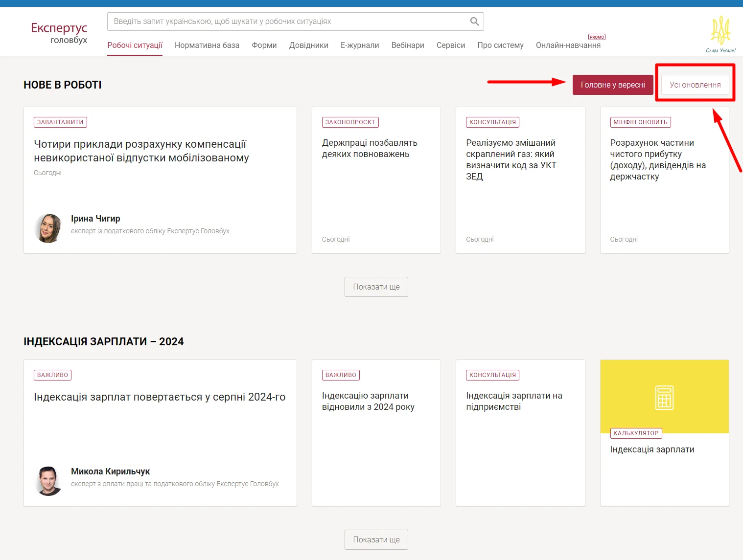Viewport: 743px width, 560px height.
Task: Expand more news with first Показати ще
Action: [376, 287]
